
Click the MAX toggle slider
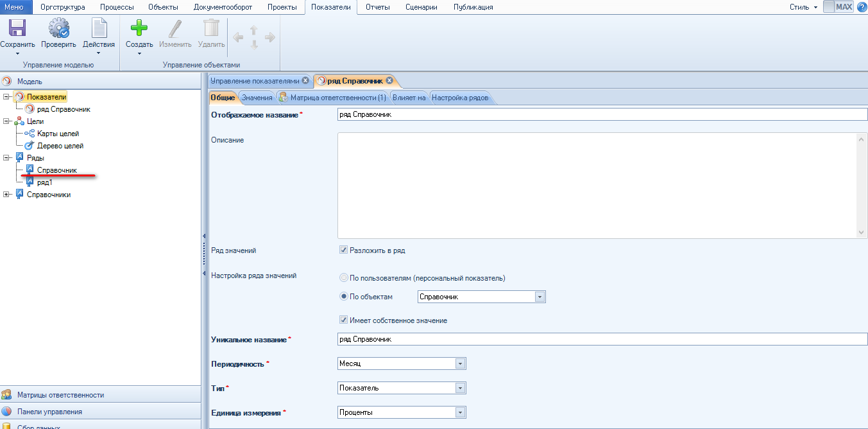(838, 7)
